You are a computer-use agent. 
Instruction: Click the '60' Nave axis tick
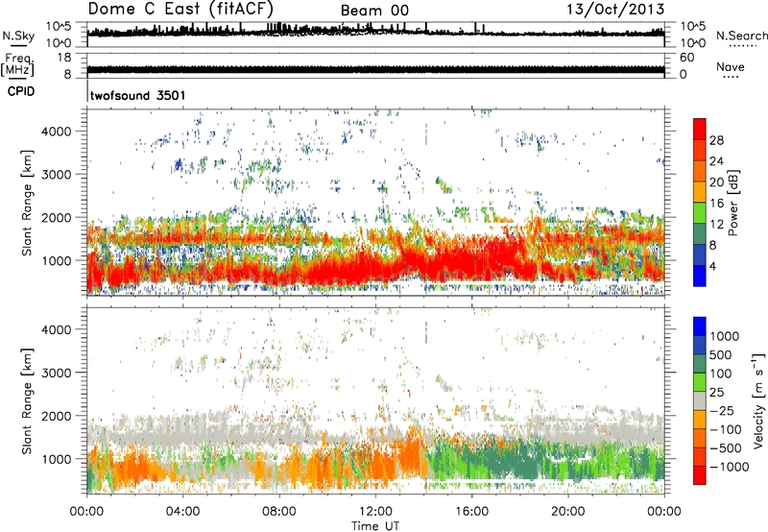click(686, 58)
